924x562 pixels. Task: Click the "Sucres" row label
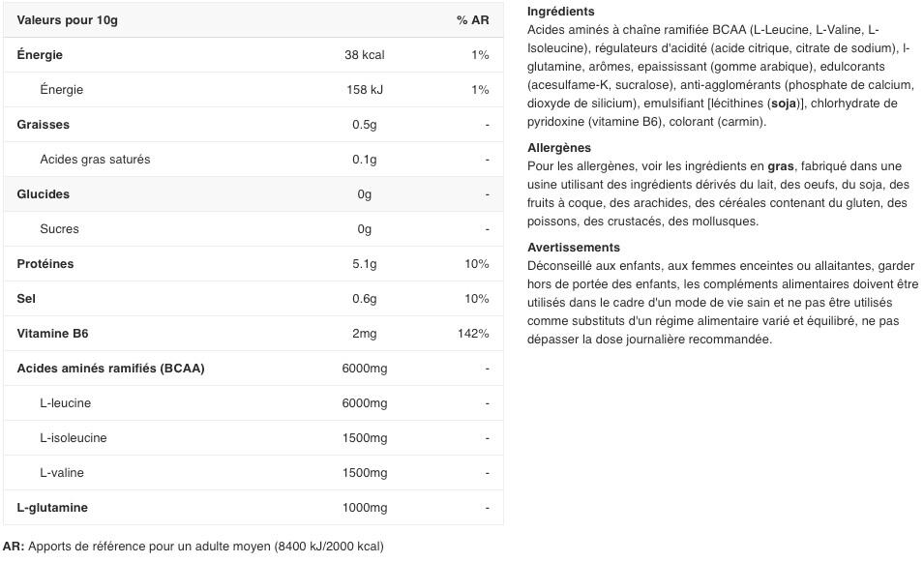(x=59, y=229)
